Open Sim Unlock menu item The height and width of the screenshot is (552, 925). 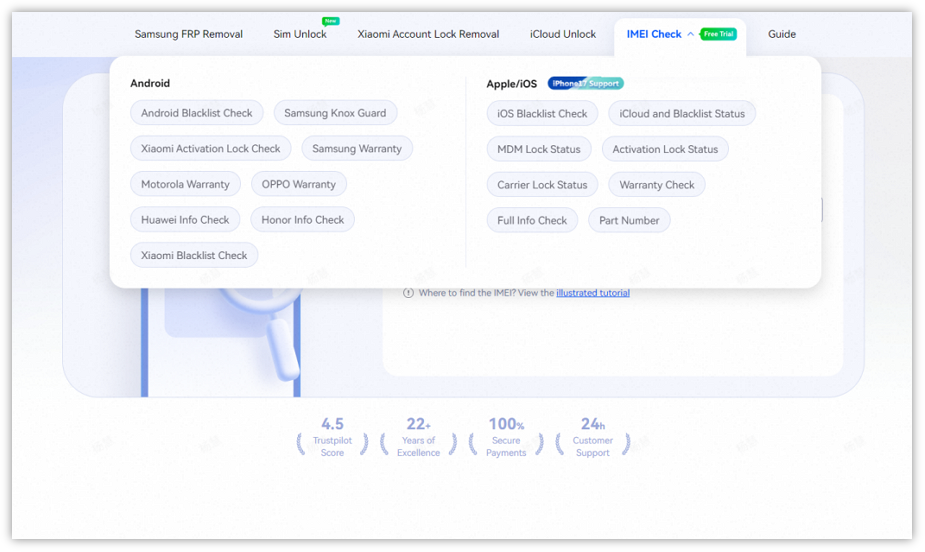[300, 34]
